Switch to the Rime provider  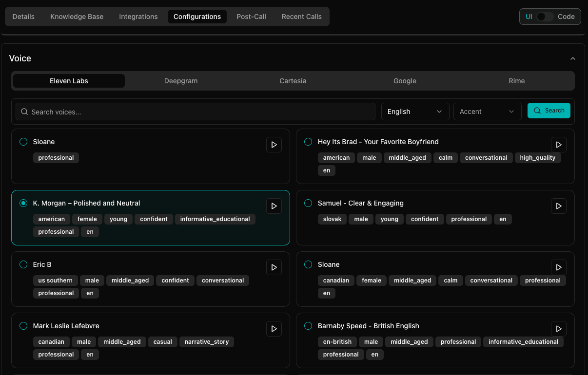(516, 81)
